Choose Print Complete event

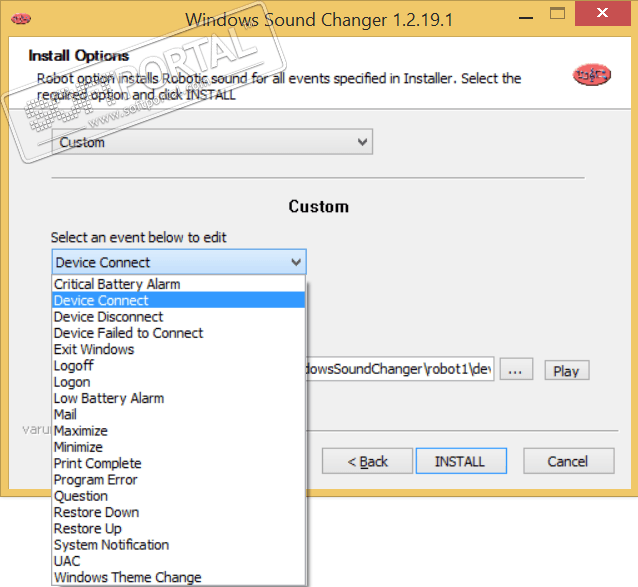pos(179,463)
